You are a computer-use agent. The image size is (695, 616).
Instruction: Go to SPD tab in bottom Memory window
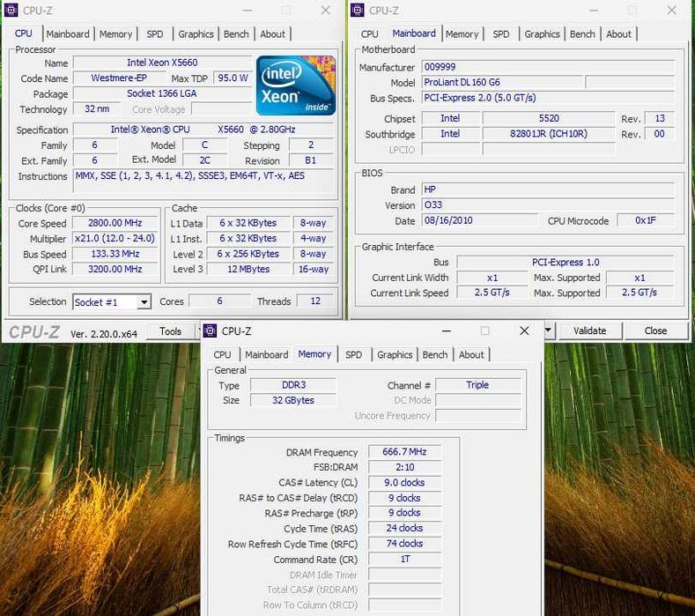[354, 355]
